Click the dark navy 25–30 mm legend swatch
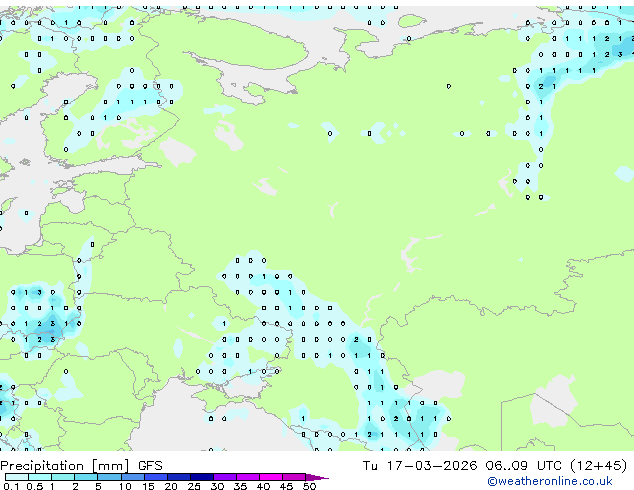Viewport: 634px width, 490px height. [202, 477]
